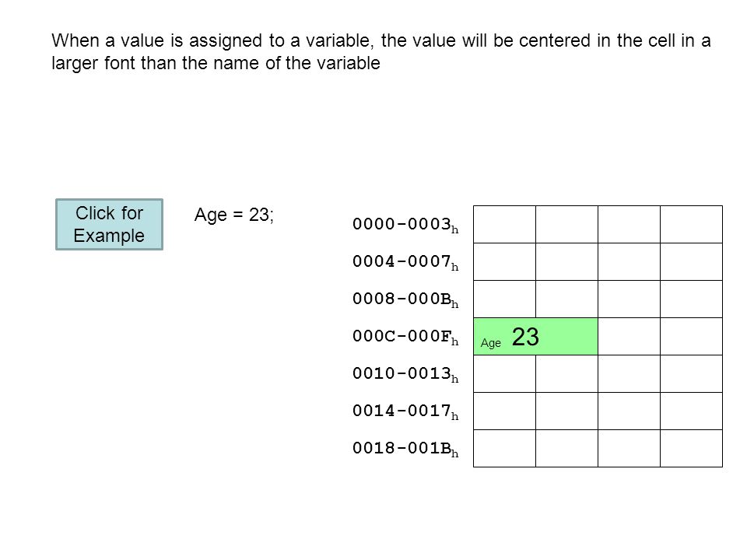The height and width of the screenshot is (560, 747).
Task: Click the 'Age = 23;' code statement
Action: (234, 215)
